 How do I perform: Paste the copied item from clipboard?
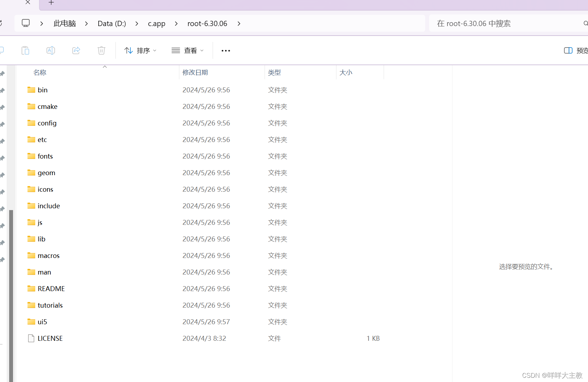pos(25,50)
